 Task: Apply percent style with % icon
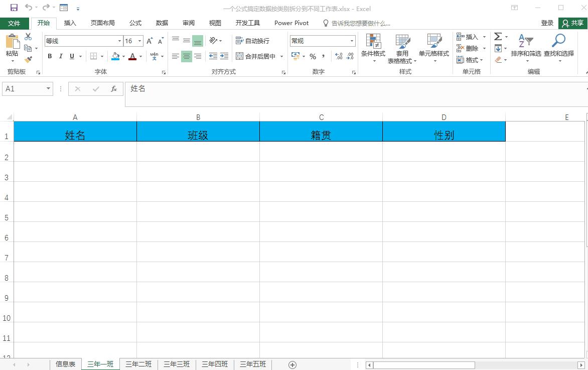(313, 57)
